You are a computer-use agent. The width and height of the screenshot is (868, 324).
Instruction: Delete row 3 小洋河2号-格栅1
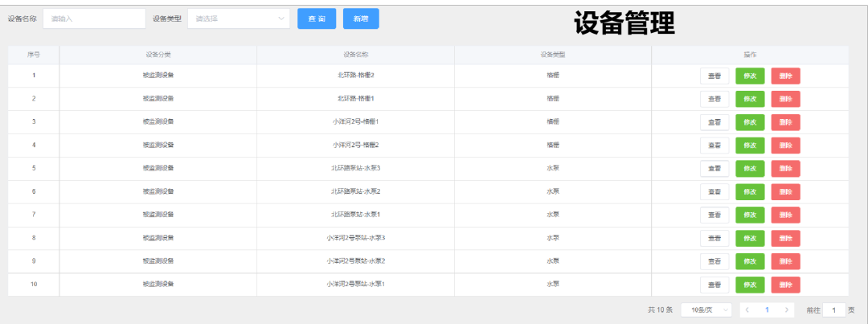click(785, 122)
